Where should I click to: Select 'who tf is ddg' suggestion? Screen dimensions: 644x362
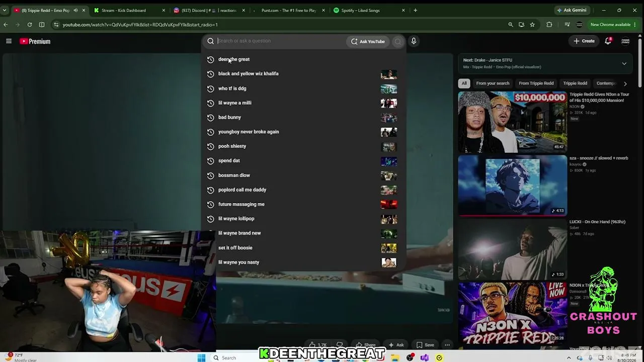pyautogui.click(x=304, y=88)
